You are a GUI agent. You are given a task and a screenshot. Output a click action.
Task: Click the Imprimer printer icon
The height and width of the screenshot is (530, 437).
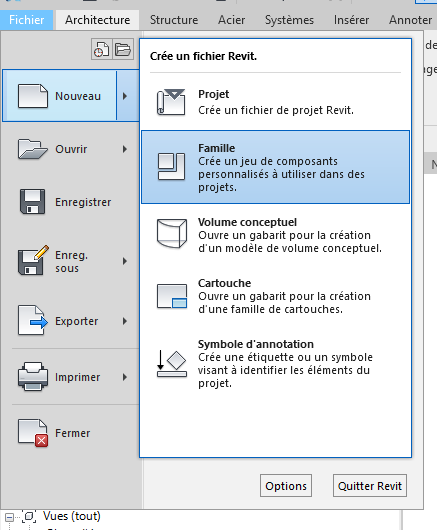tap(33, 377)
